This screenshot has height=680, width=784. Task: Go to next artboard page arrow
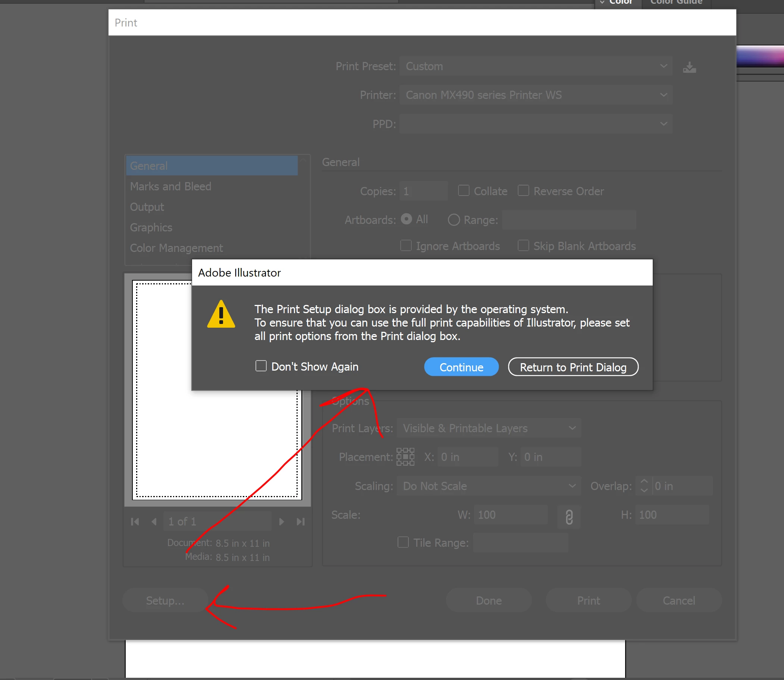tap(282, 522)
